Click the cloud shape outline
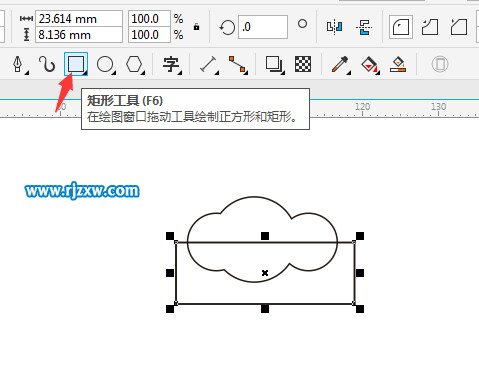479x391 pixels. pos(254,197)
